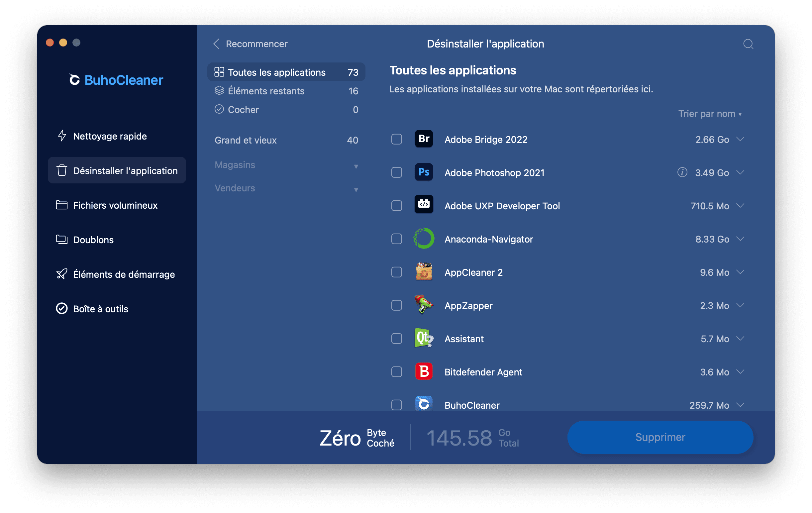Open Fichiers volumineux in the sidebar
This screenshot has height=513, width=812.
click(x=115, y=205)
